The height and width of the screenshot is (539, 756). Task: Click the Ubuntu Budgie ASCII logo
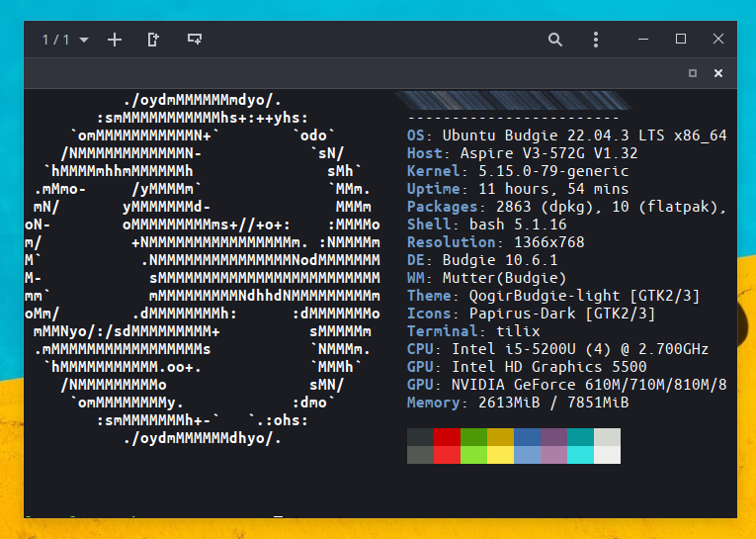tap(203, 269)
